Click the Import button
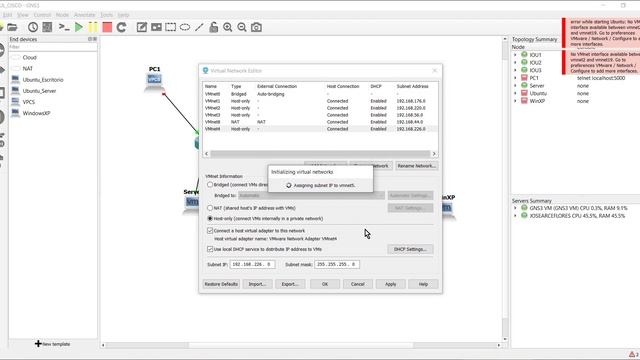Viewport: 640px width, 360px height. (257, 284)
